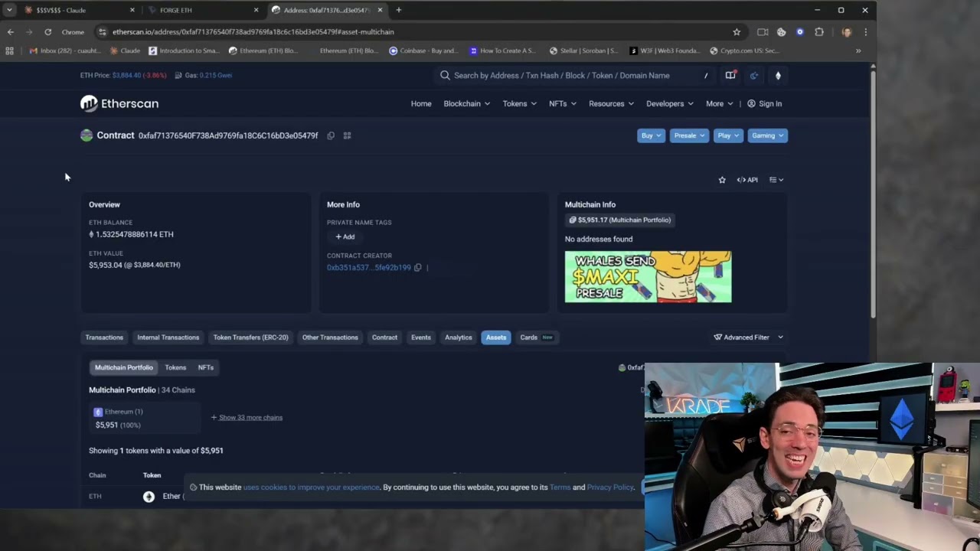Open the Chrome profile avatar

[846, 32]
